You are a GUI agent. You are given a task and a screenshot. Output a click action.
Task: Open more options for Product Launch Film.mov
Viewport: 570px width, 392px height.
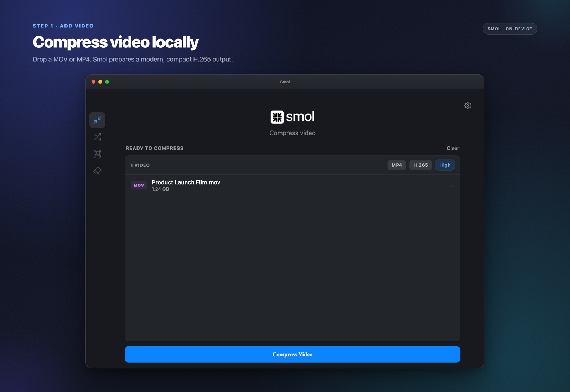pyautogui.click(x=451, y=186)
